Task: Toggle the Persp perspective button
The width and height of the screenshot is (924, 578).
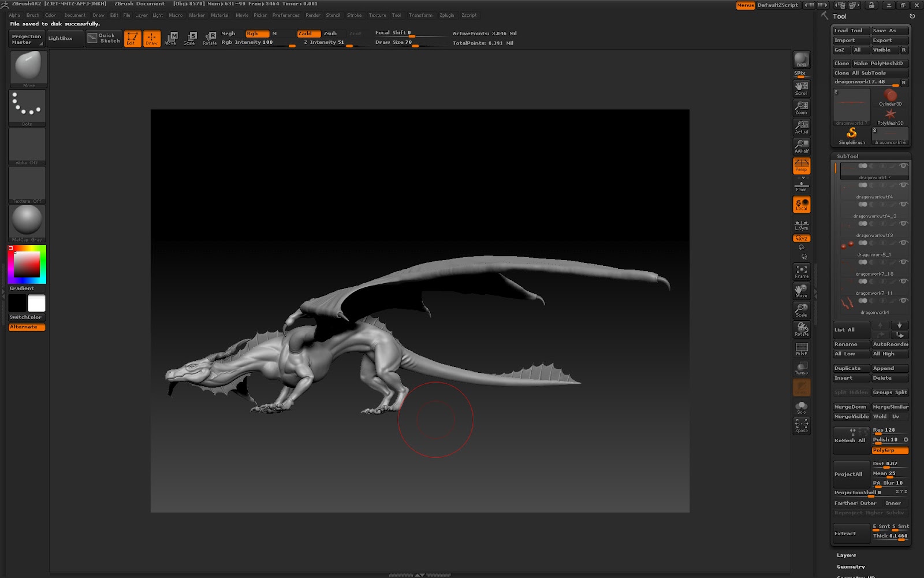Action: coord(802,166)
